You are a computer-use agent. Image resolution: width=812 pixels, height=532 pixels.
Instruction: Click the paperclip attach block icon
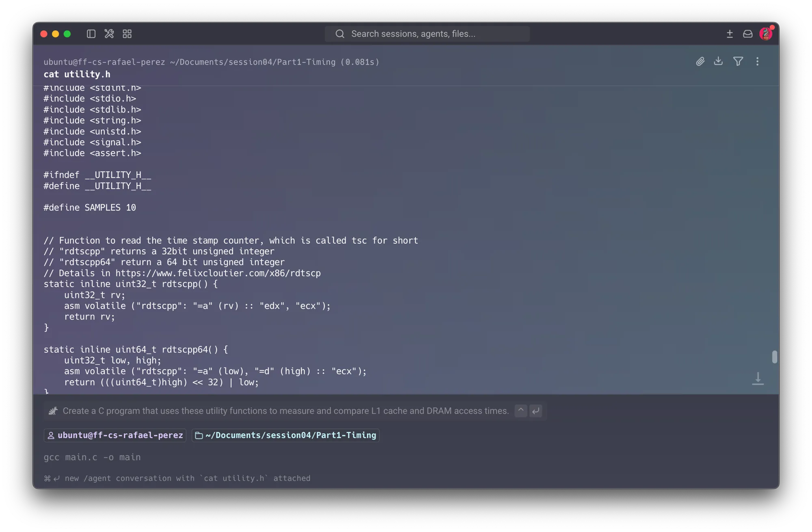(700, 61)
